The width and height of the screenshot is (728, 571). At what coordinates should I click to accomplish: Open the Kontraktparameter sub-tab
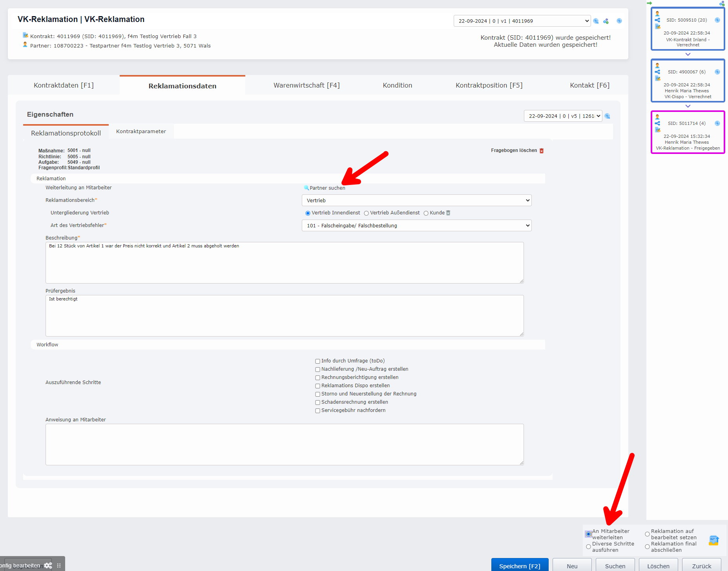click(141, 132)
